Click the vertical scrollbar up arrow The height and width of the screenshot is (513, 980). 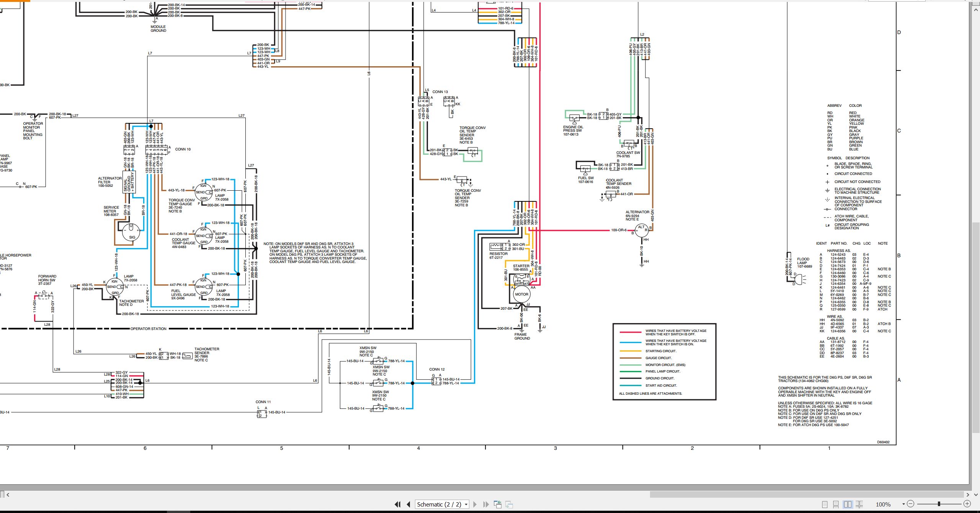pos(976,9)
